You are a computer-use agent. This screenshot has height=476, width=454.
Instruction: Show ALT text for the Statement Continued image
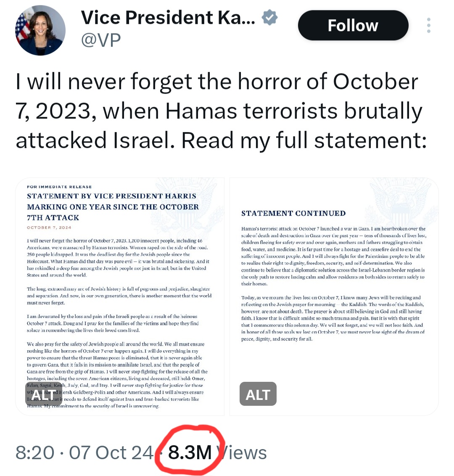point(258,394)
